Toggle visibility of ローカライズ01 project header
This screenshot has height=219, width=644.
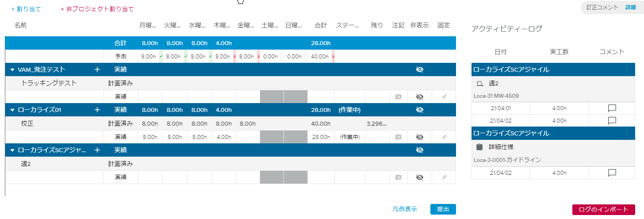pos(419,110)
